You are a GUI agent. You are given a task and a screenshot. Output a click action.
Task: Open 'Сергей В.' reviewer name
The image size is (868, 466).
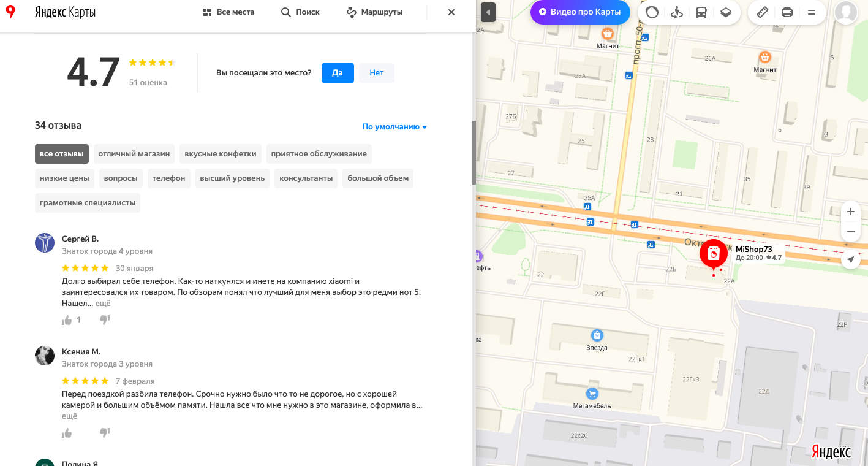[80, 239]
